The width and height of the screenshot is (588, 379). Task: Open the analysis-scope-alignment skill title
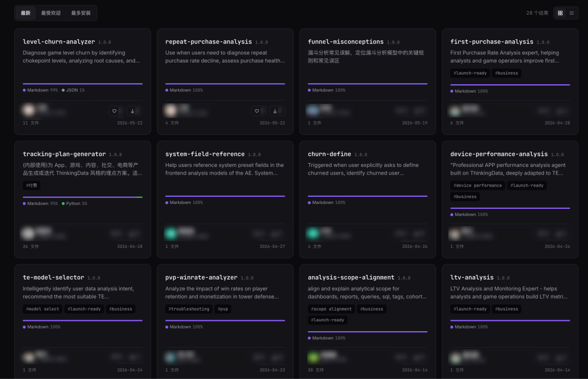(x=351, y=277)
